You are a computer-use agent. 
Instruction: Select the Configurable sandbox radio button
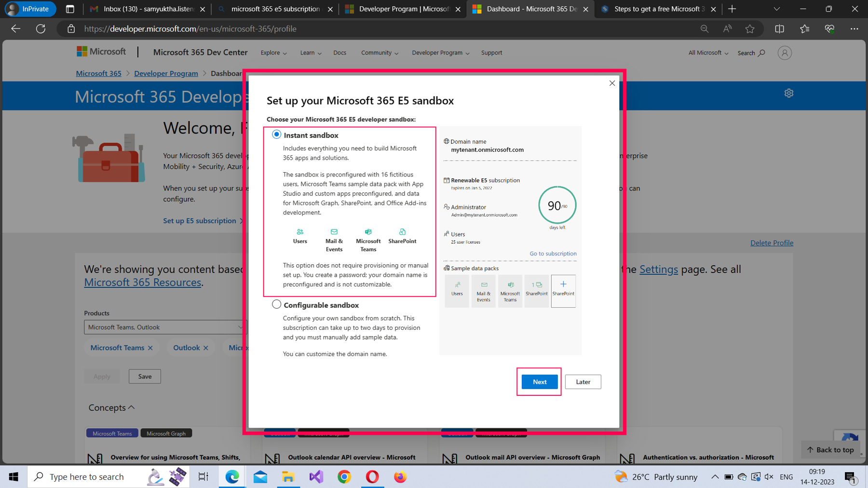point(276,304)
